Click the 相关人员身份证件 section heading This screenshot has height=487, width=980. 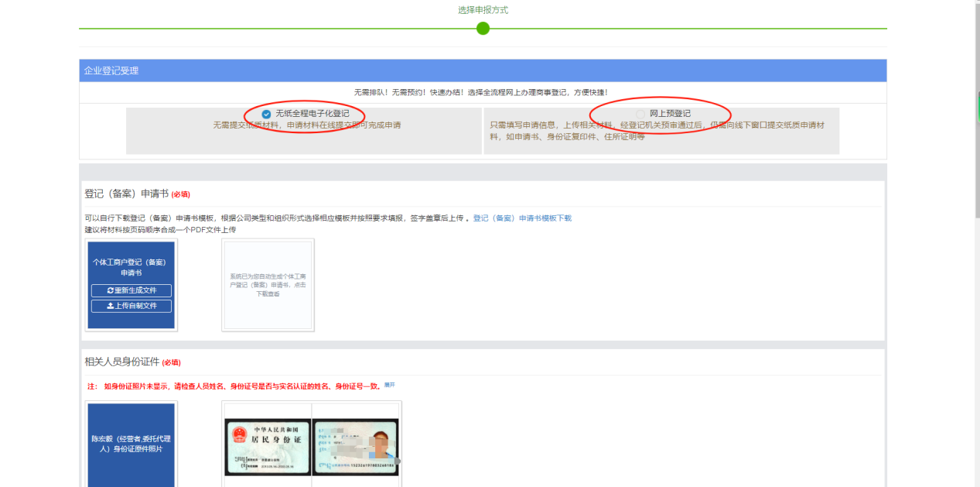point(121,362)
